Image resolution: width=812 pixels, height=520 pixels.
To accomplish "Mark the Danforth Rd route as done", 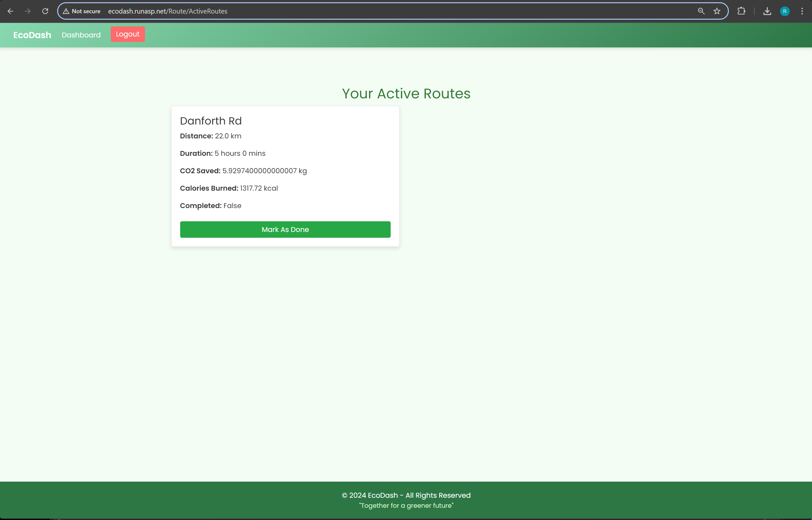I will click(285, 230).
